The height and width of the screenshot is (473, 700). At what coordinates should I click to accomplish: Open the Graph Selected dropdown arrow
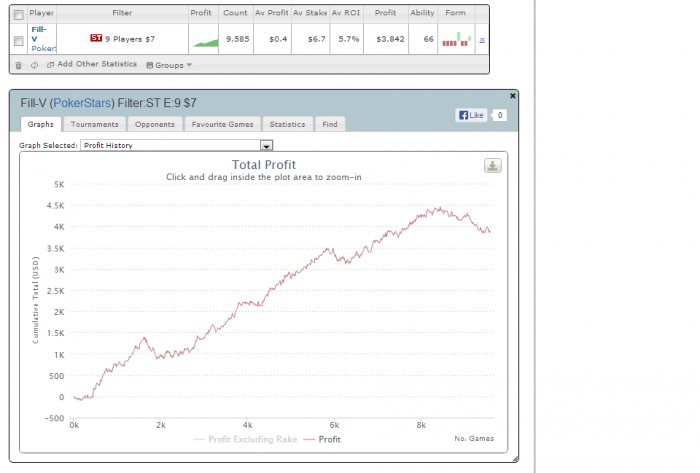click(266, 145)
